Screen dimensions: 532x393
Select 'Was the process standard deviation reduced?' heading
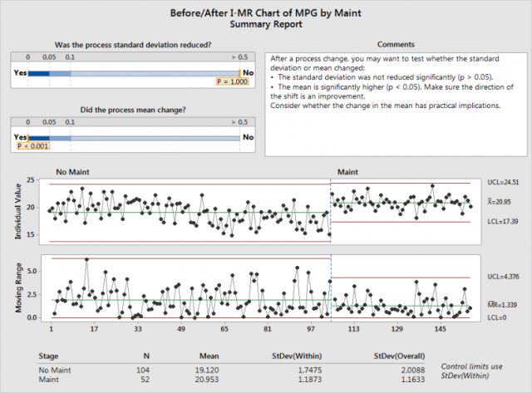pyautogui.click(x=133, y=45)
